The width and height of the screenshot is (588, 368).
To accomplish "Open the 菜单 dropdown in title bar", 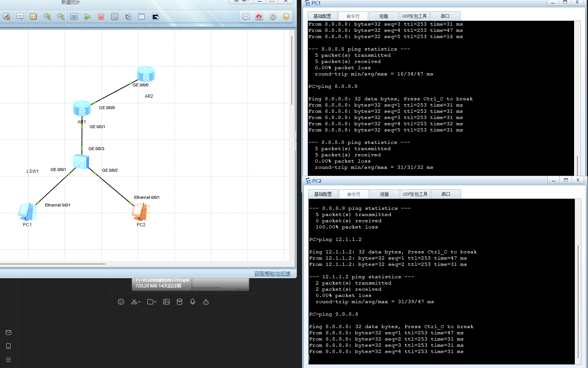I will tap(241, 1).
